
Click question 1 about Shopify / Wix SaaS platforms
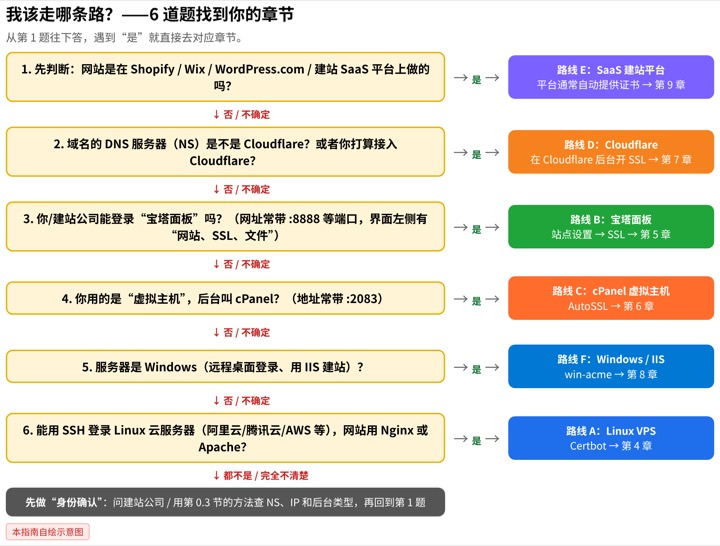(225, 77)
